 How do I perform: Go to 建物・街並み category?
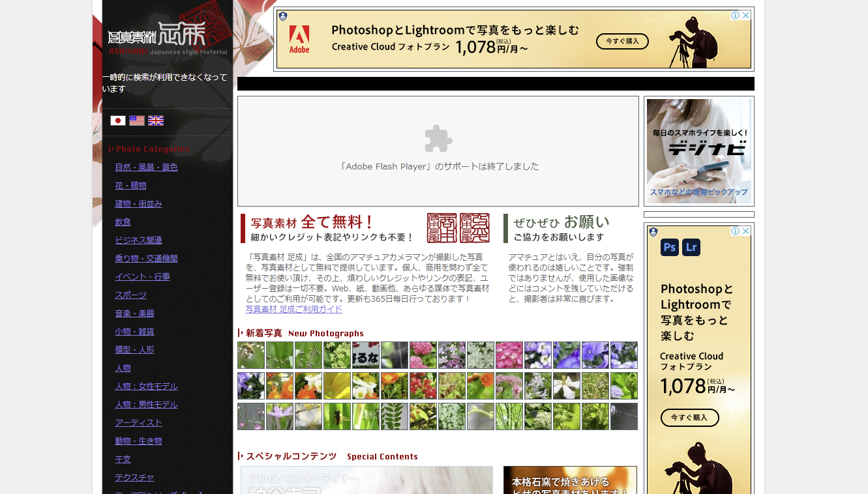click(x=138, y=204)
